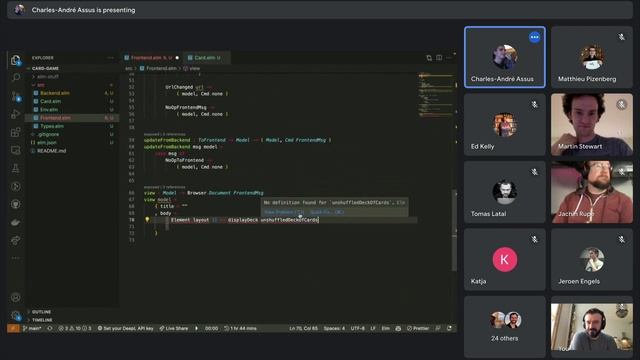
Task: Show additional activity bar views (ellipsis)
Action: tap(16, 258)
